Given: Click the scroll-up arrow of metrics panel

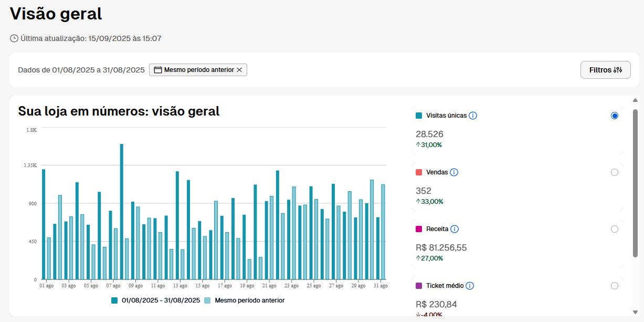Looking at the screenshot, I should [635, 100].
